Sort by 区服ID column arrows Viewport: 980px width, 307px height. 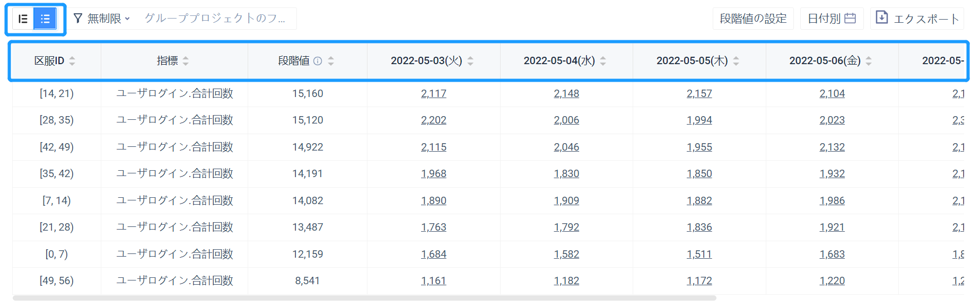[72, 61]
